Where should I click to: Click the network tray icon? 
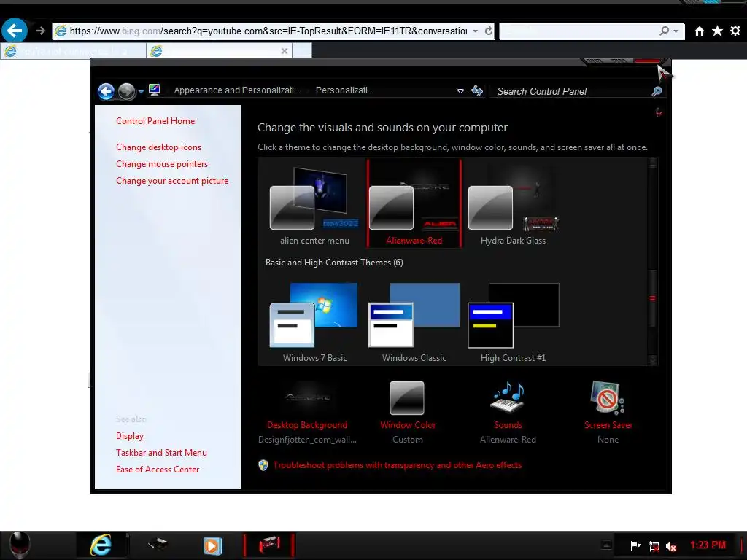(x=654, y=546)
